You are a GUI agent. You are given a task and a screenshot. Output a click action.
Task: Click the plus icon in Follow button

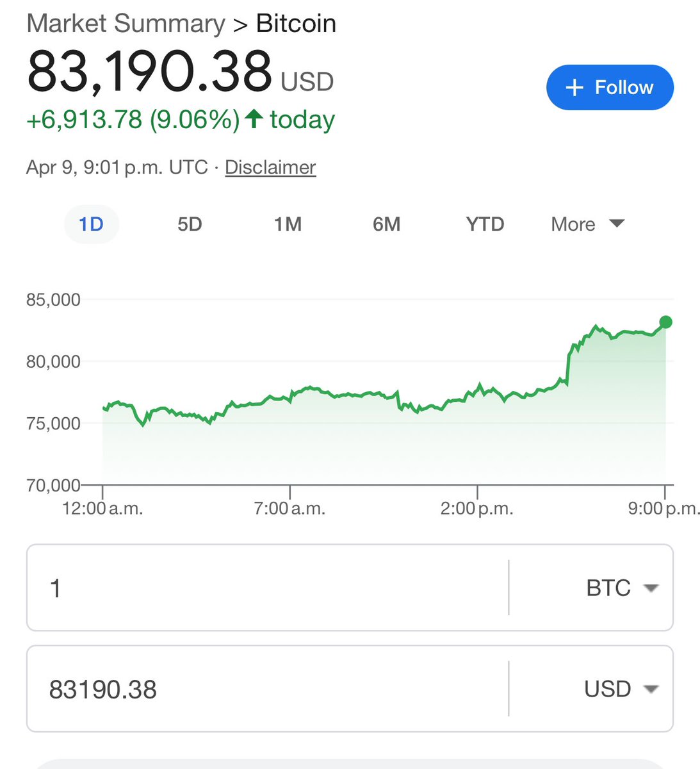pyautogui.click(x=574, y=88)
